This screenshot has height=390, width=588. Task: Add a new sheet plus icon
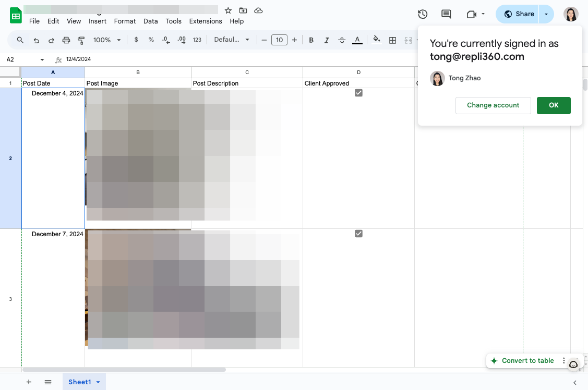click(29, 382)
